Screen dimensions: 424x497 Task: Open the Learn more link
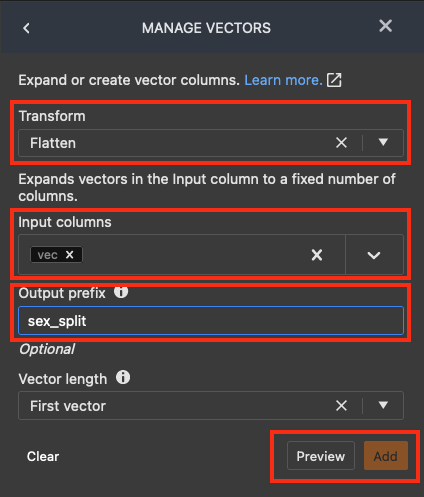click(x=283, y=80)
